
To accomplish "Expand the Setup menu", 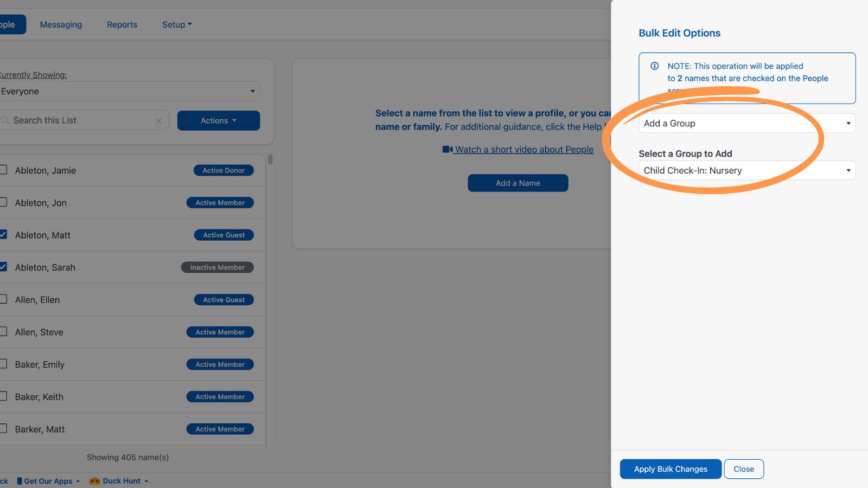I will pos(177,24).
